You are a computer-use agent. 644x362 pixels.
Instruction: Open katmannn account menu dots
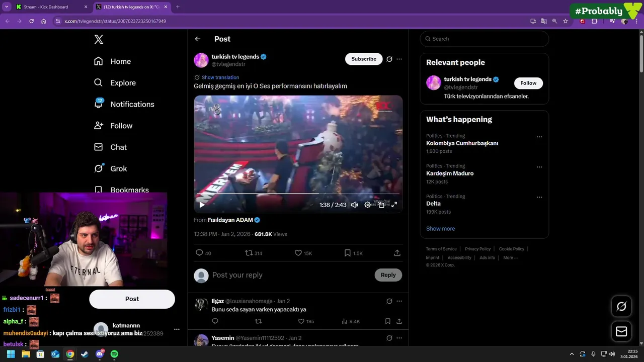pos(177,329)
